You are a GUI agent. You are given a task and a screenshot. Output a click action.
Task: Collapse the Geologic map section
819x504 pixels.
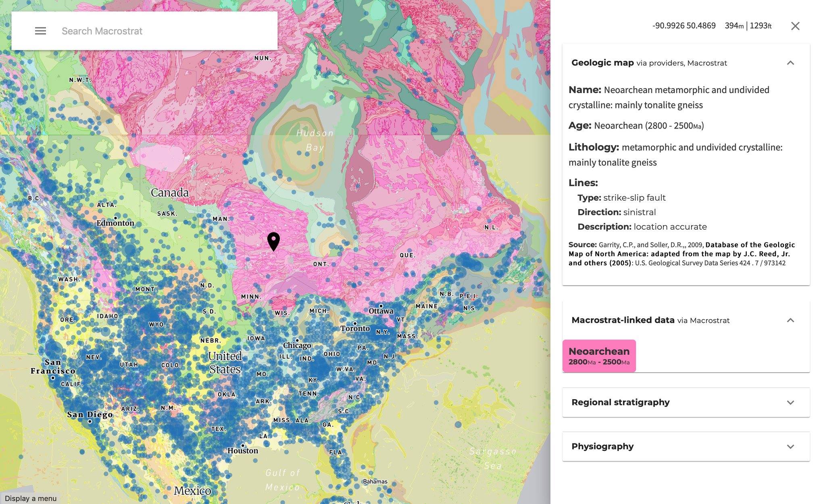coord(790,63)
